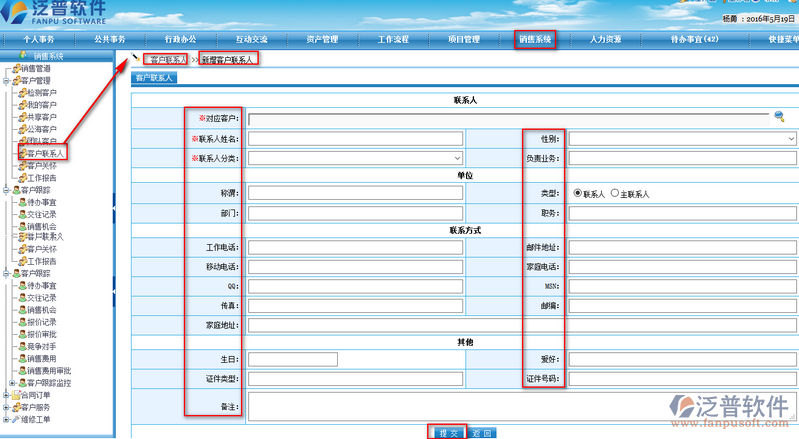799x439 pixels.
Task: Click the 竞争对手 icon in the sidebar
Action: (22, 346)
